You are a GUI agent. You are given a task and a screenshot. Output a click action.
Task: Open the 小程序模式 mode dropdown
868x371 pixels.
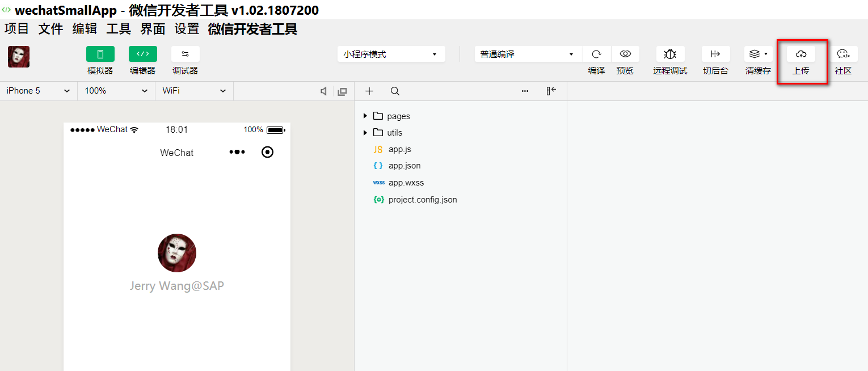[x=391, y=54]
